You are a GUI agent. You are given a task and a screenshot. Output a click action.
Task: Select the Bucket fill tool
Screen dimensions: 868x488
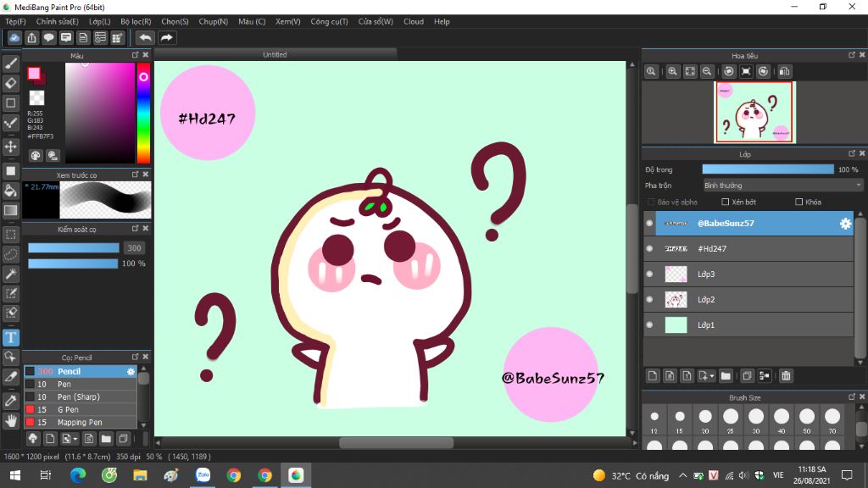tap(10, 191)
